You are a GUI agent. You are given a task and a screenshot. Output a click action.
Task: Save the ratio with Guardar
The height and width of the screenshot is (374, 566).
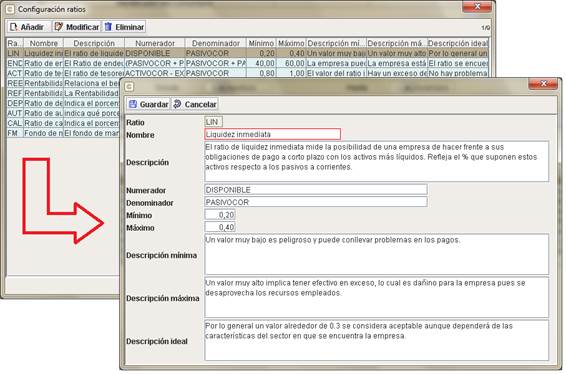[x=148, y=104]
